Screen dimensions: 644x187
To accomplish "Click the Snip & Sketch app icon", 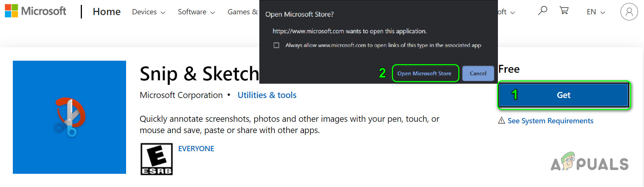I will [69, 117].
